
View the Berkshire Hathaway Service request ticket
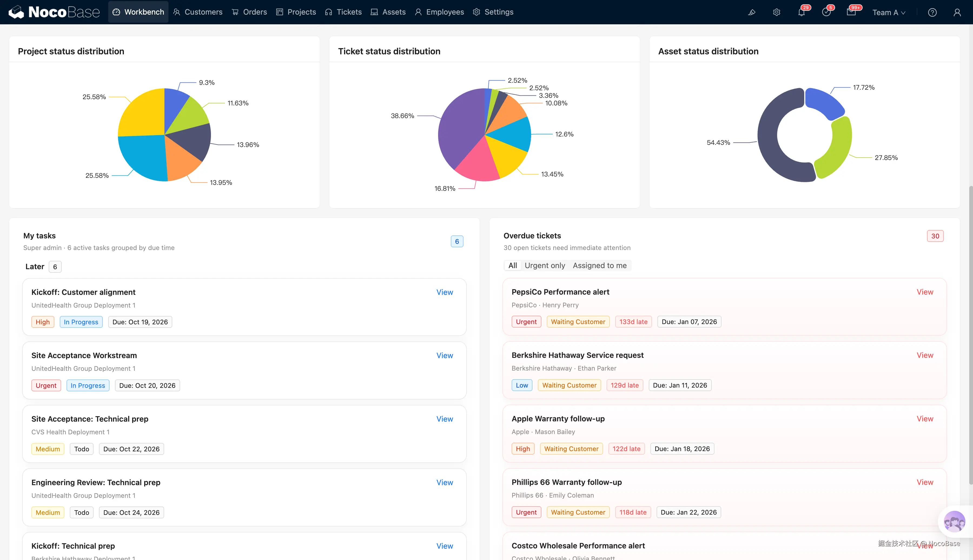(925, 355)
